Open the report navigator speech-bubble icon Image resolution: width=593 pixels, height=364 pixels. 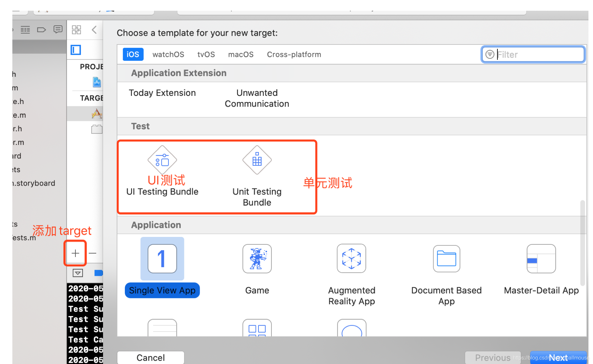[58, 30]
